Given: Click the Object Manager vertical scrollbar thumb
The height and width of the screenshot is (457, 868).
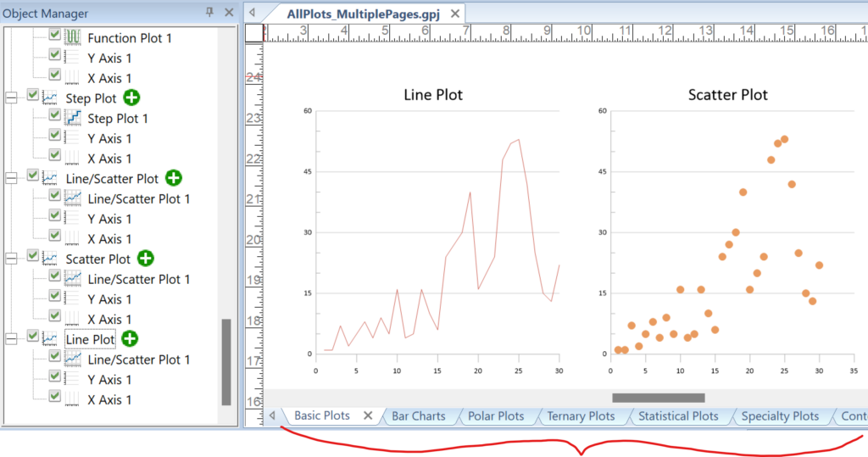Looking at the screenshot, I should tap(226, 362).
